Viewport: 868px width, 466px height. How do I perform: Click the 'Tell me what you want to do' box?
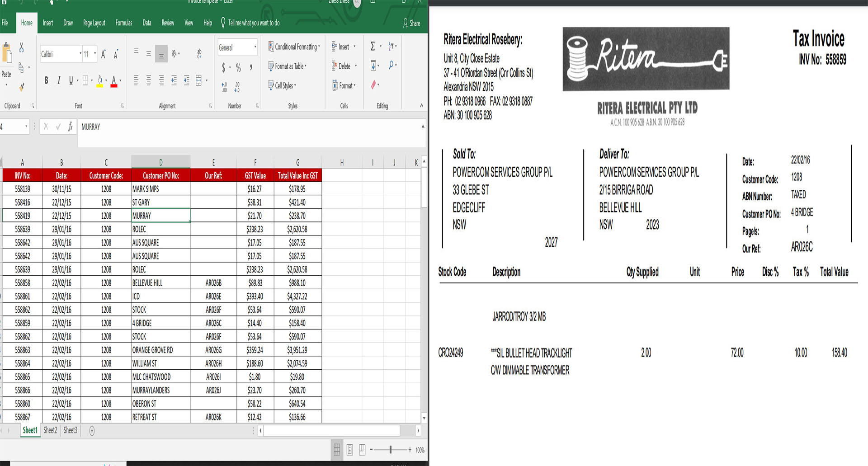[x=250, y=23]
